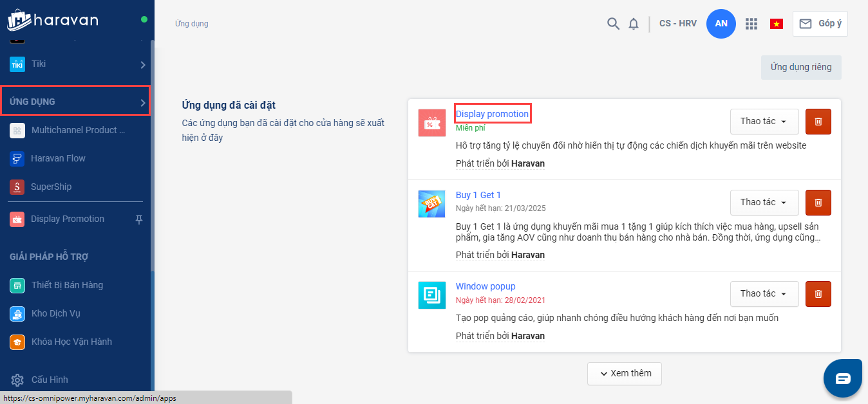Open Thao tác dropdown for Display promotion
This screenshot has height=404, width=868.
pos(764,122)
